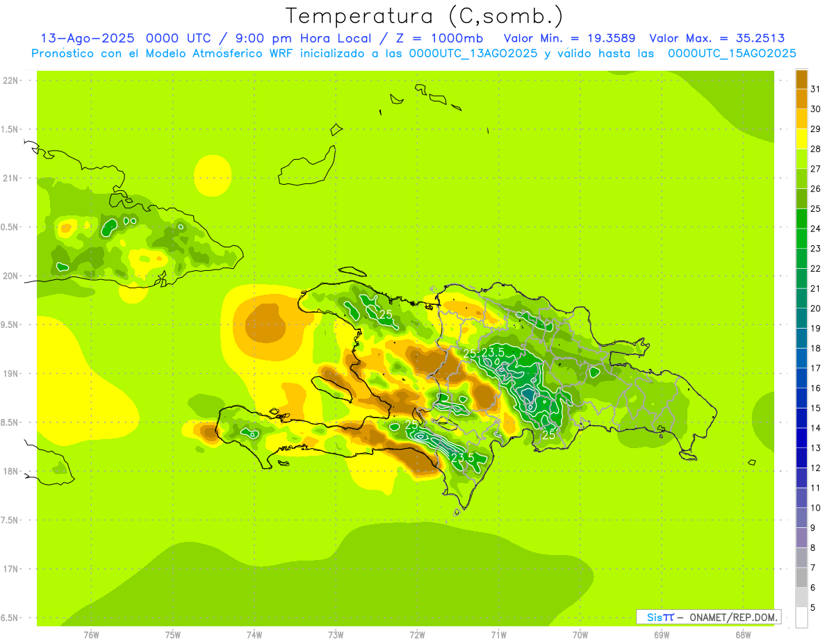Click the "5" color scale label
Viewport: 834px width, 644px height.
click(x=813, y=608)
